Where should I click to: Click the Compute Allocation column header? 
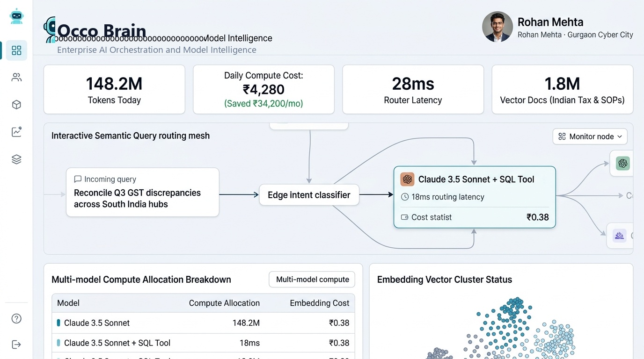point(224,303)
